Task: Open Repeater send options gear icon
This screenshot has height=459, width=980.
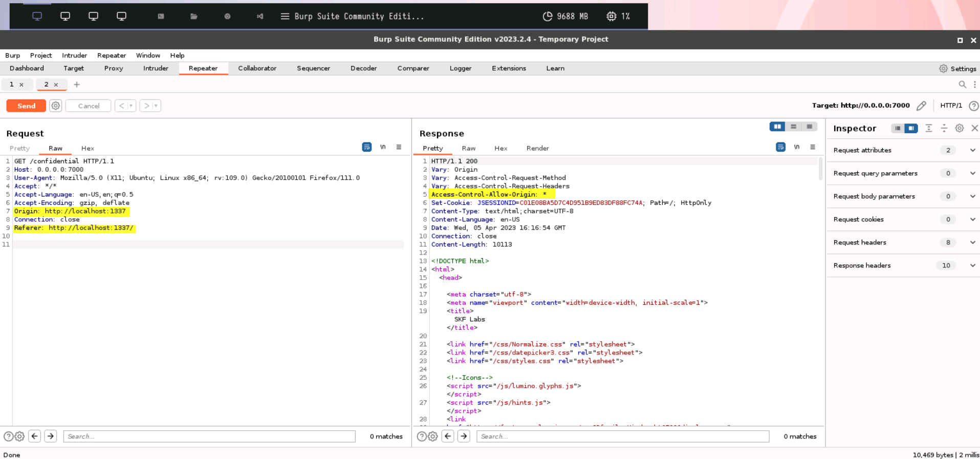Action: tap(56, 106)
